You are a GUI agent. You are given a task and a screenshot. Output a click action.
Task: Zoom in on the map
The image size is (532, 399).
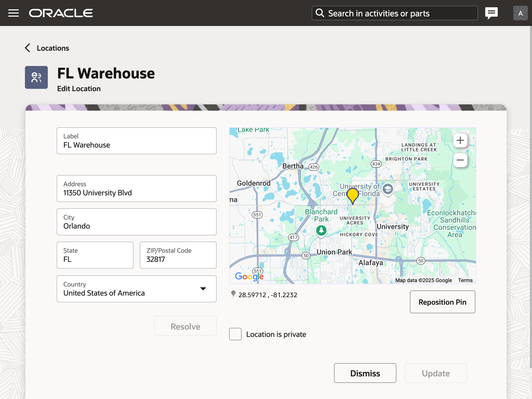(460, 140)
